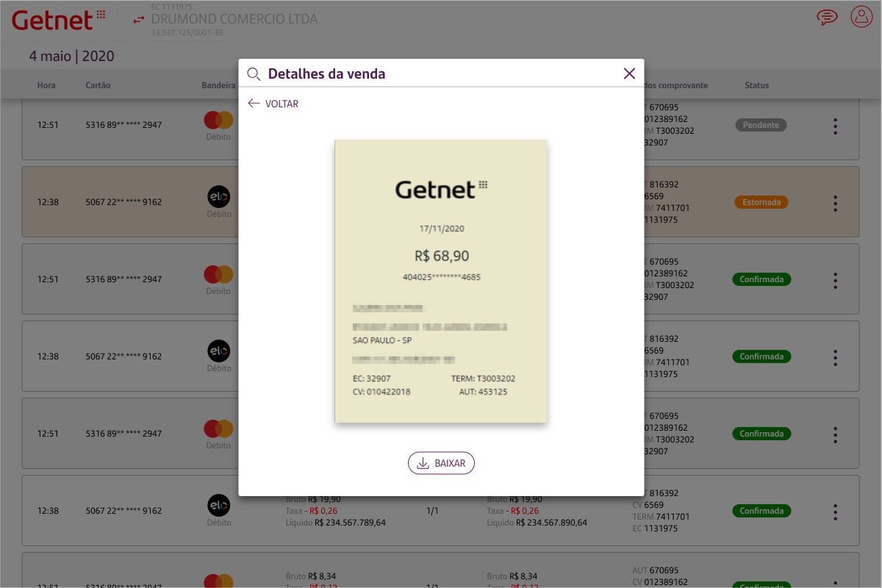The image size is (882, 588).
Task: Click the DRUMOND COMERCIO LTDA establishment name
Action: pos(234,19)
